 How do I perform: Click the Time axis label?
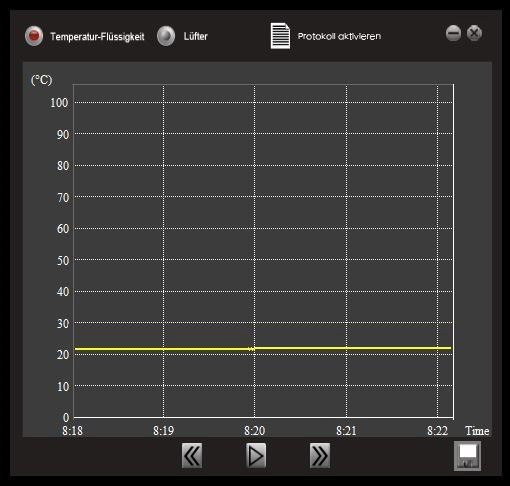(477, 431)
